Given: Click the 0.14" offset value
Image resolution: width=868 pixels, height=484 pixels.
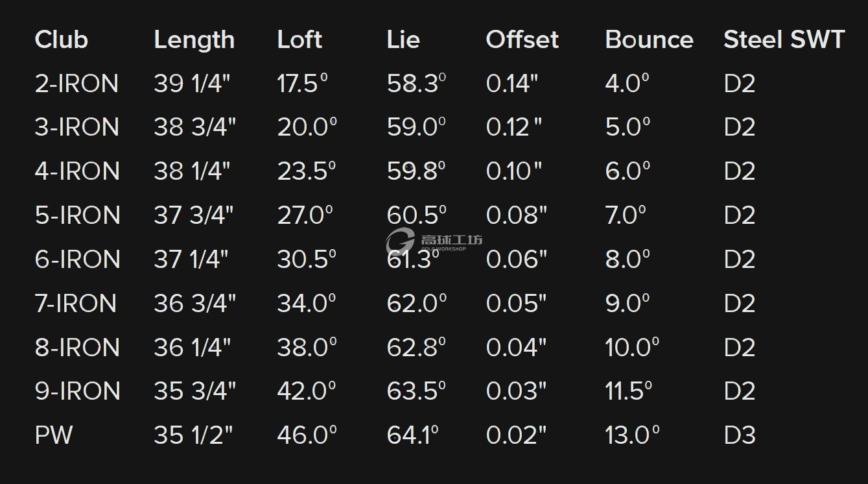Looking at the screenshot, I should tap(512, 84).
